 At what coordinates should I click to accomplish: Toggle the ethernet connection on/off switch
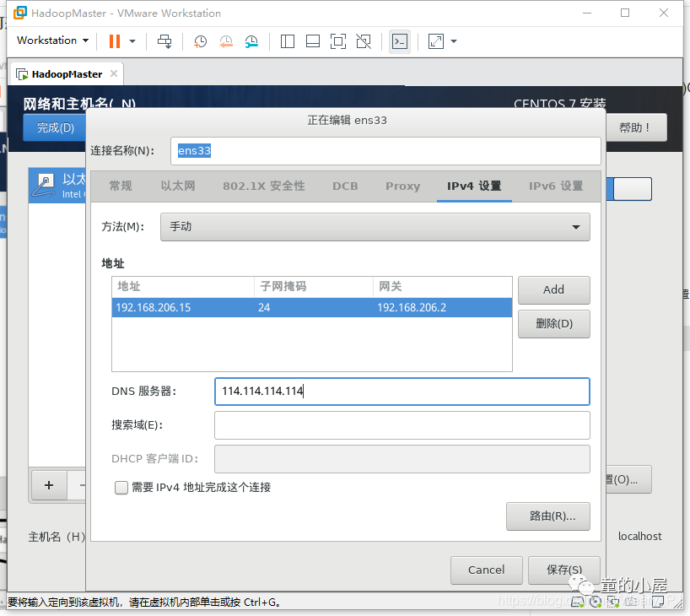[x=628, y=189]
